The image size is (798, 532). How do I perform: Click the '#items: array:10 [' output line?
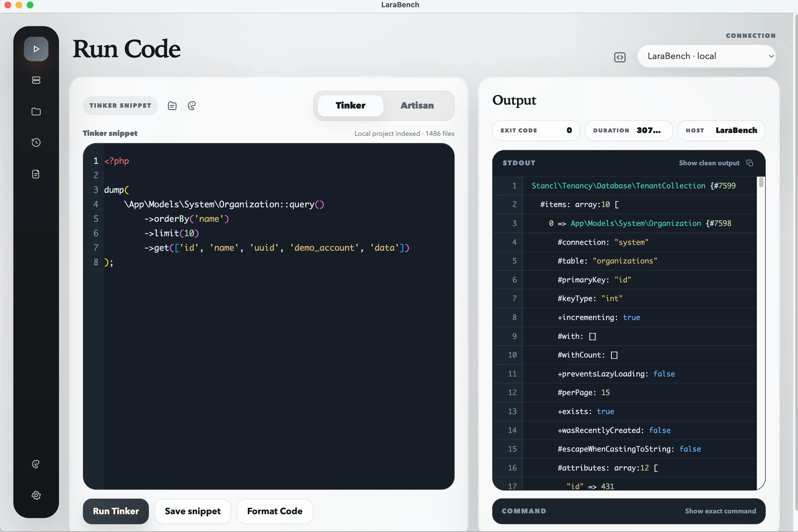coord(580,204)
